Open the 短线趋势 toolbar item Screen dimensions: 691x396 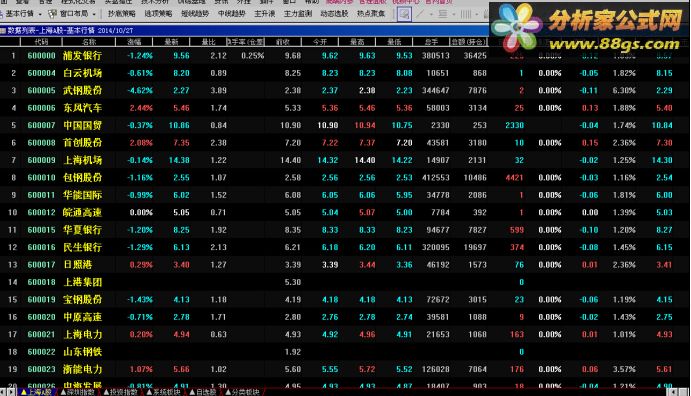point(195,14)
